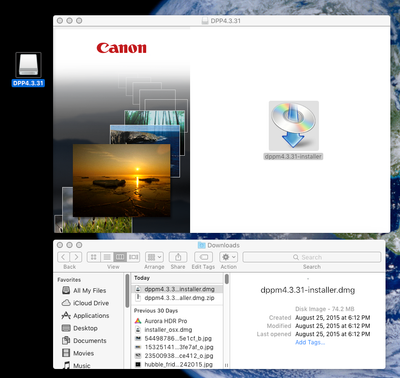
Task: Click the Canon logo in DPP4.3.31 window
Action: 121,48
